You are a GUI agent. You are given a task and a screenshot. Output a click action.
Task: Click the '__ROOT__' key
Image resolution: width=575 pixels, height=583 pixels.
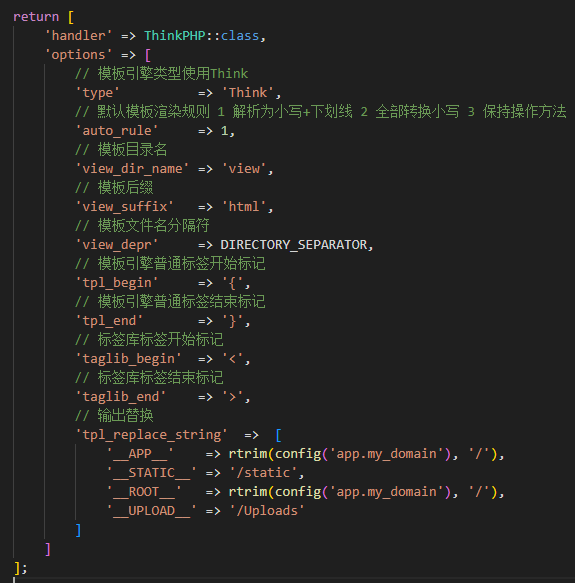[x=144, y=492]
